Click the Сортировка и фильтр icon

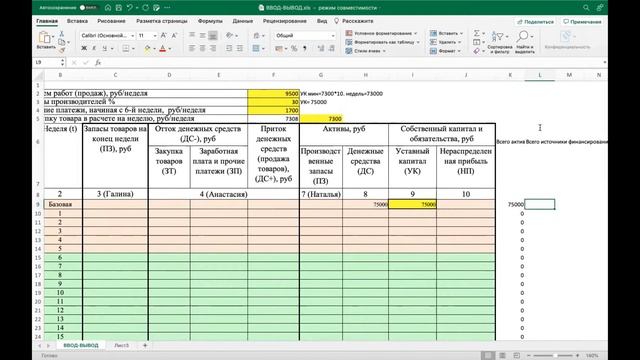[x=500, y=42]
